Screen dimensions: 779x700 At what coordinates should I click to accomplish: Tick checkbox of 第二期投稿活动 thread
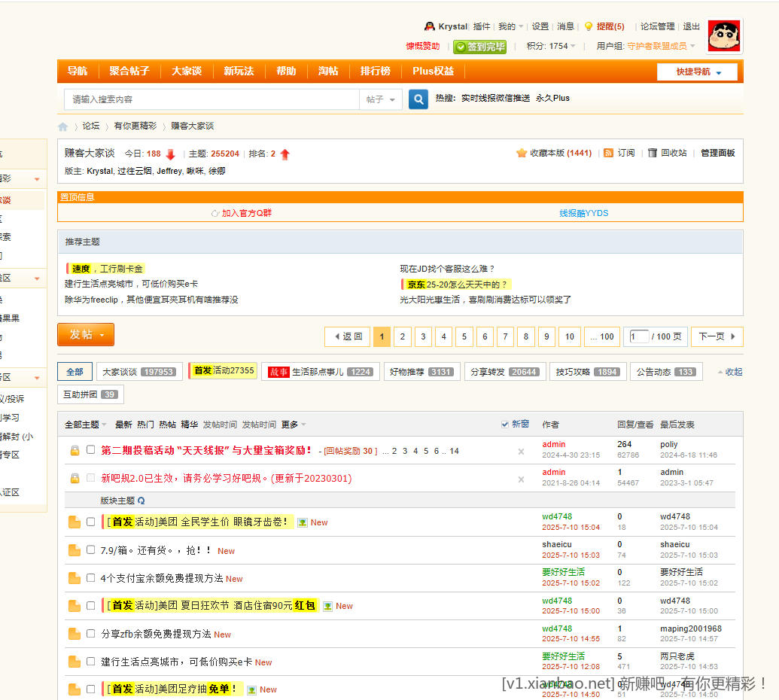pos(90,449)
